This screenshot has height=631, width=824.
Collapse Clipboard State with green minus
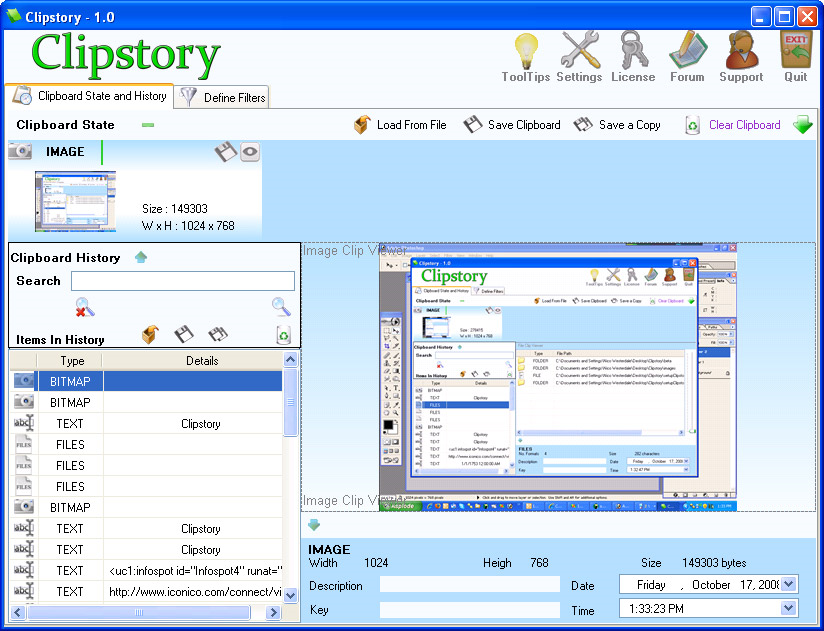(148, 125)
